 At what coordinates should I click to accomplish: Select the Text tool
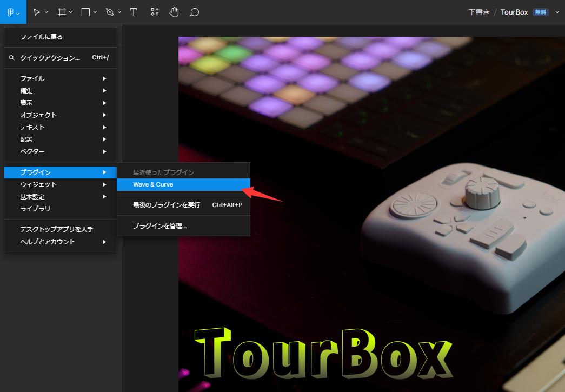(134, 12)
